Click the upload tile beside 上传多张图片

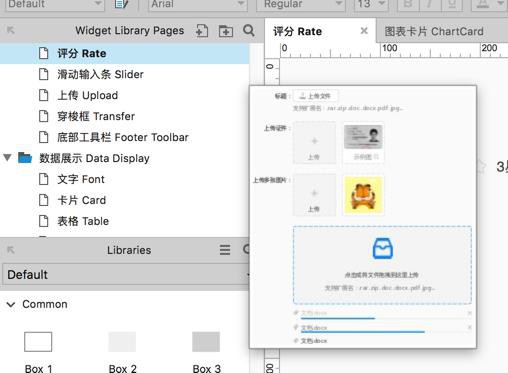click(x=314, y=194)
